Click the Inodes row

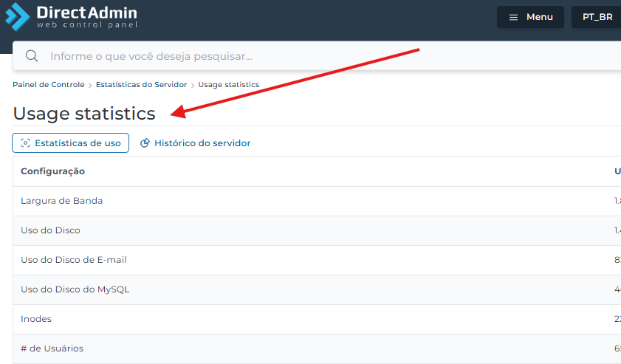tap(35, 319)
